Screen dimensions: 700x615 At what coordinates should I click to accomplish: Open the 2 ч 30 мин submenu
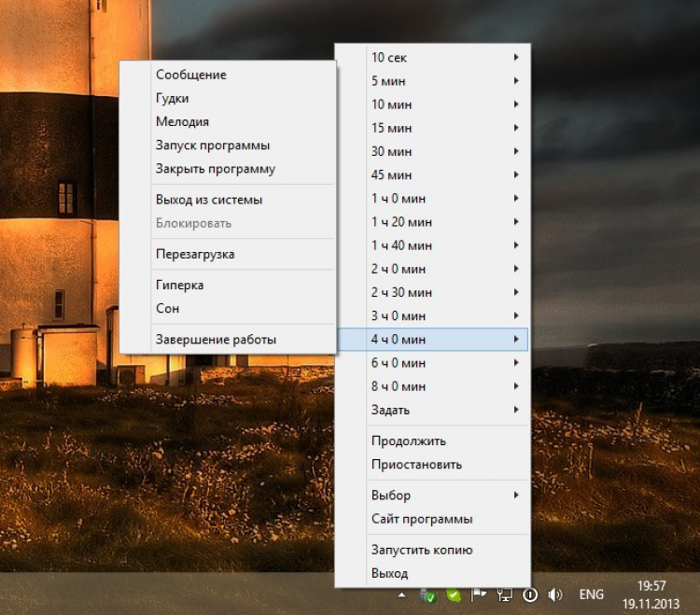coord(432,292)
